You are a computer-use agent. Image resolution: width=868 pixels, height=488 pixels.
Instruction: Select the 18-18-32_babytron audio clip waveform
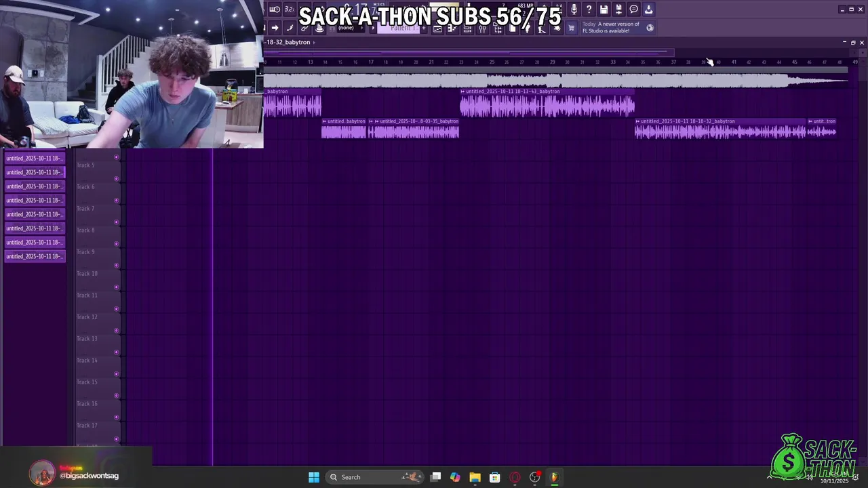click(x=720, y=132)
